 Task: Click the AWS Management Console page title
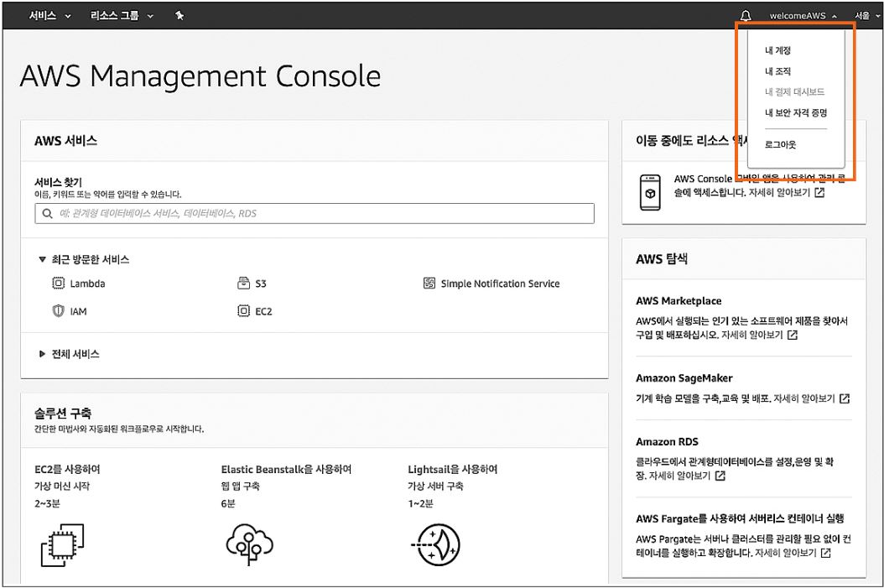[200, 76]
